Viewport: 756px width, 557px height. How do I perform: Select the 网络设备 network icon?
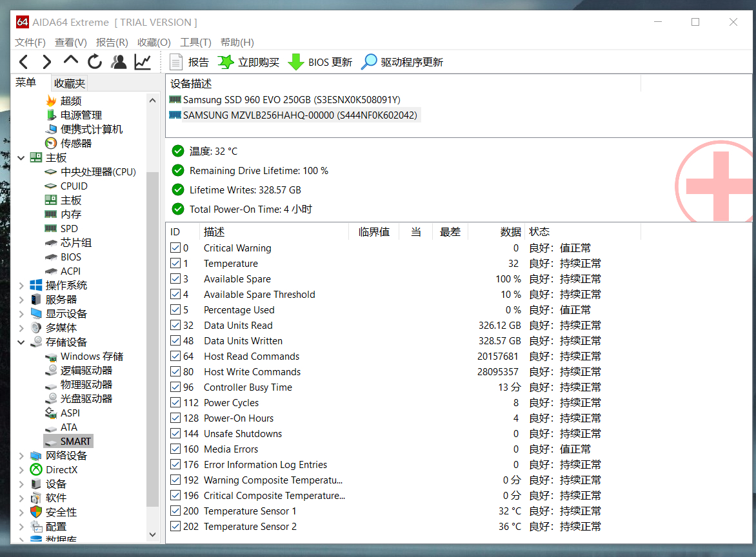[x=36, y=455]
